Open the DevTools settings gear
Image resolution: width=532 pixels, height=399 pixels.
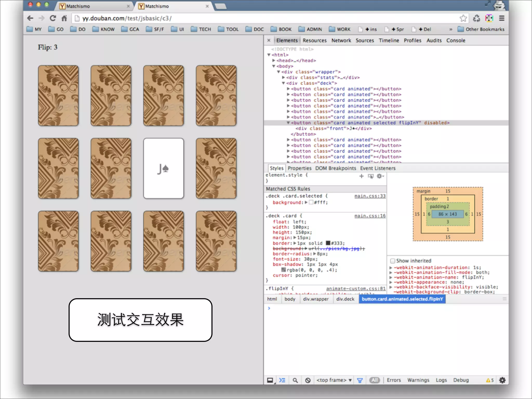(x=502, y=380)
